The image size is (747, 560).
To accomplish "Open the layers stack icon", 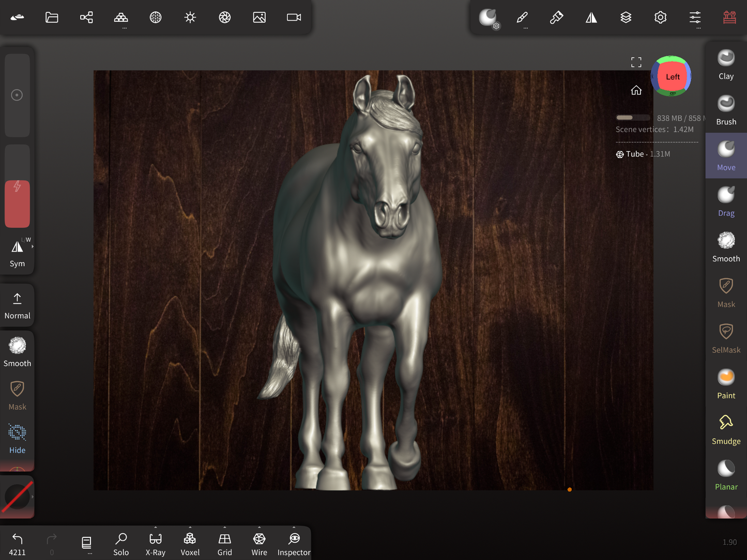I will point(626,18).
